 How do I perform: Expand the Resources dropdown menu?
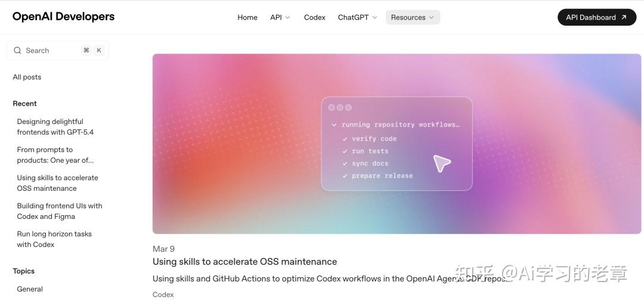[413, 17]
